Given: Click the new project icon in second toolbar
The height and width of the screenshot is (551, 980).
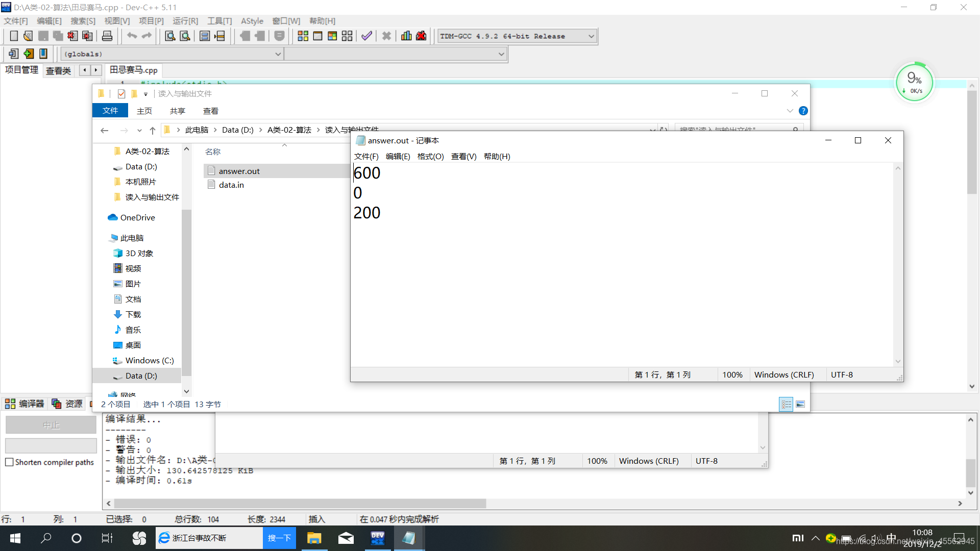Looking at the screenshot, I should pos(14,54).
